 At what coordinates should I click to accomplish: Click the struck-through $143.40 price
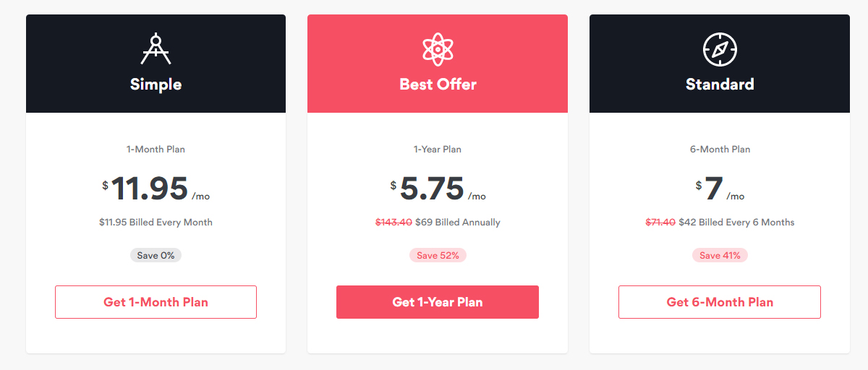click(393, 222)
